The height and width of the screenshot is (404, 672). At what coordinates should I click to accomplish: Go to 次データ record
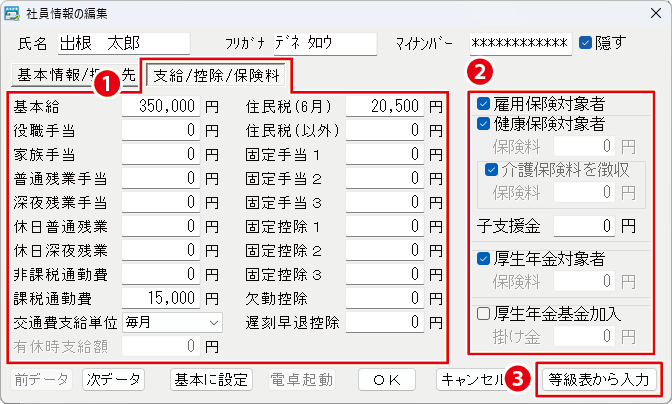click(113, 380)
